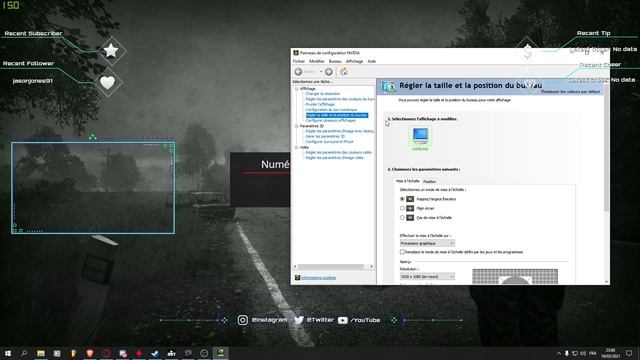This screenshot has height=360, width=640.
Task: Open Régler les paramètres des couleurs vidéo
Action: 338,153
